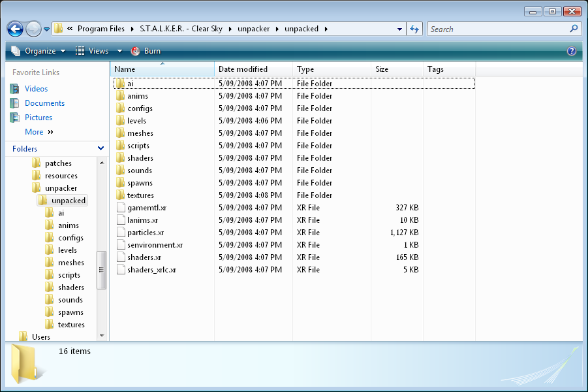Sort files by Size column header
This screenshot has width=588, height=392.
(382, 69)
